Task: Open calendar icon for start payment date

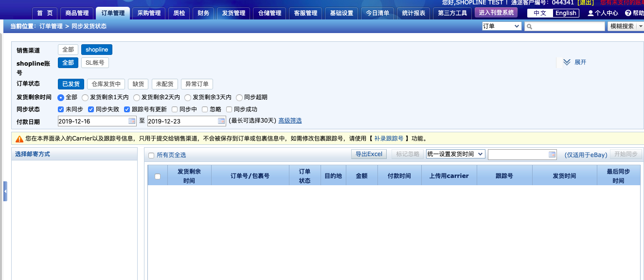Action: coord(132,121)
